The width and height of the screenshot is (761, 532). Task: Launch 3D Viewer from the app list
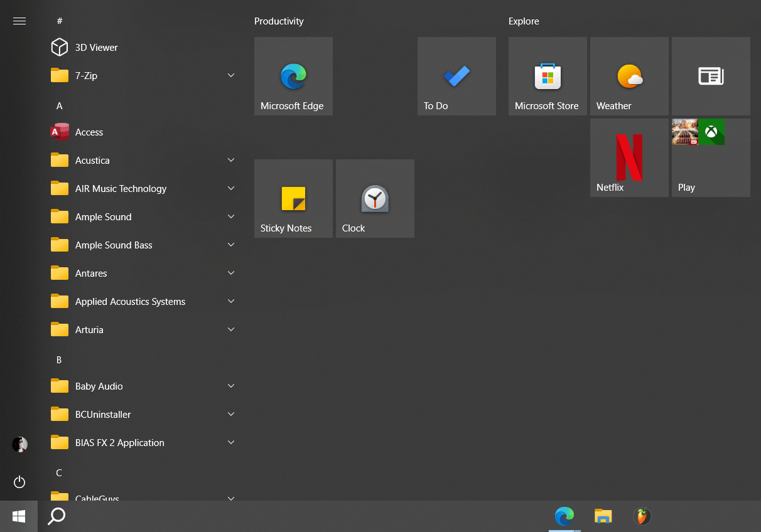[x=143, y=48]
